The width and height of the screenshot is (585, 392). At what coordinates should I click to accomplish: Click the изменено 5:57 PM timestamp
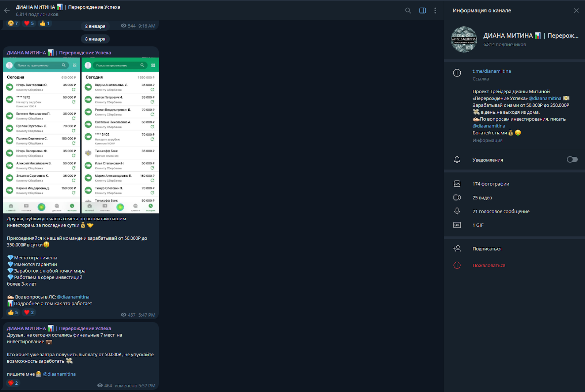(x=135, y=385)
